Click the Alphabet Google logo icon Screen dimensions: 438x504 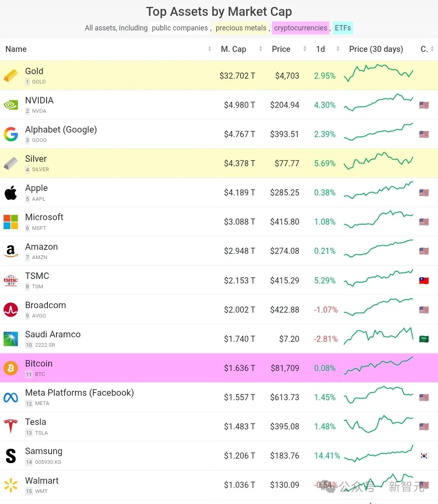11,134
